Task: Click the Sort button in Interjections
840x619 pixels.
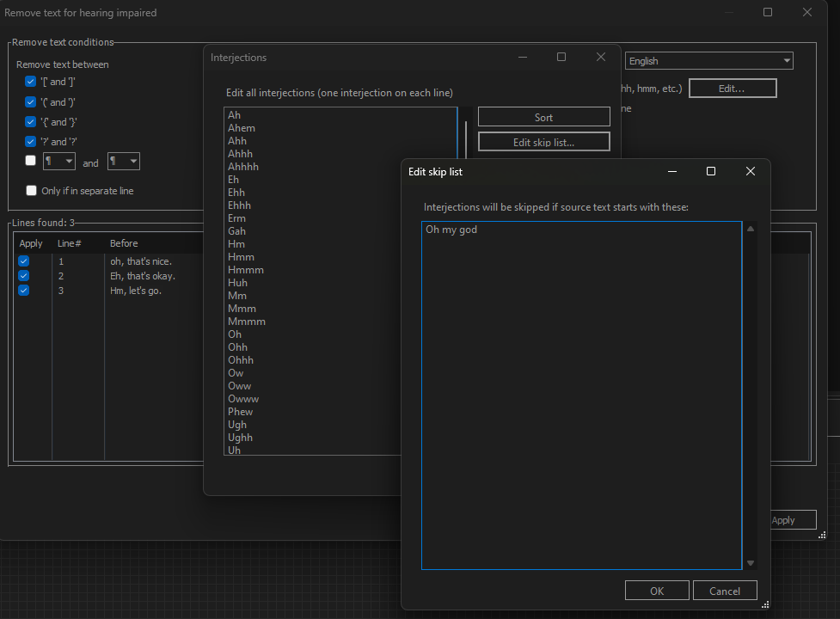Action: point(543,116)
